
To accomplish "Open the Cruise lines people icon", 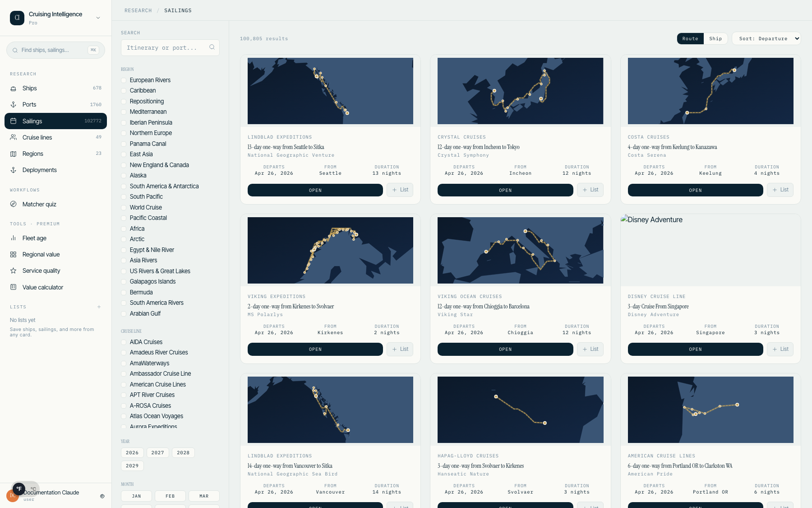I will 14,137.
